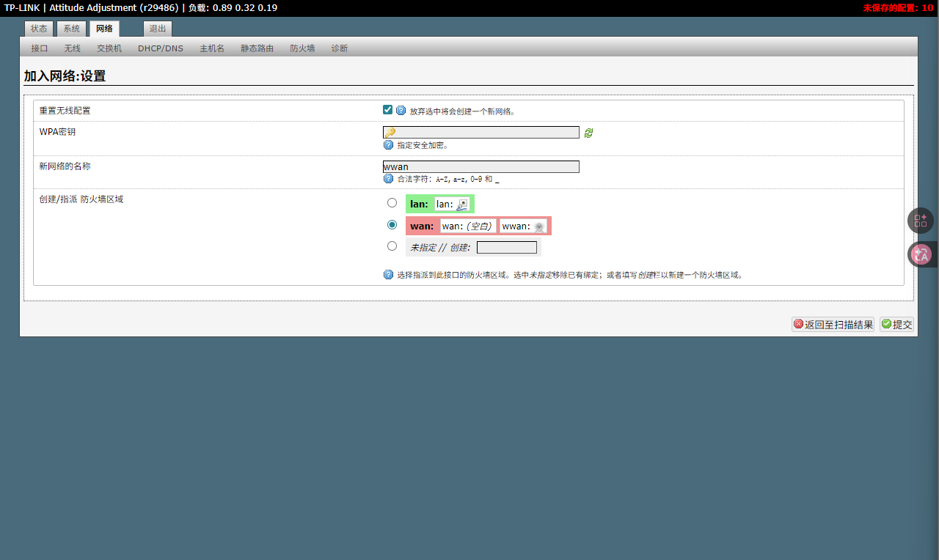Switch to the 网络 tab

tap(104, 29)
